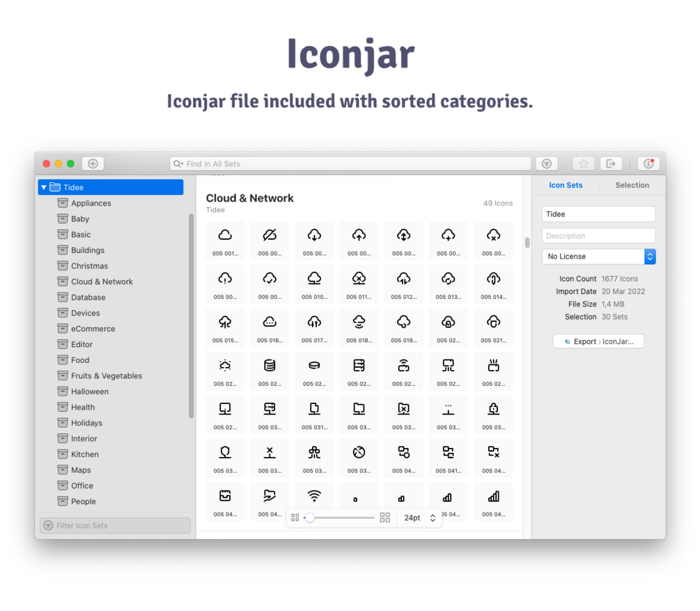Open the Buildings set
This screenshot has width=700, height=611.
click(x=88, y=250)
